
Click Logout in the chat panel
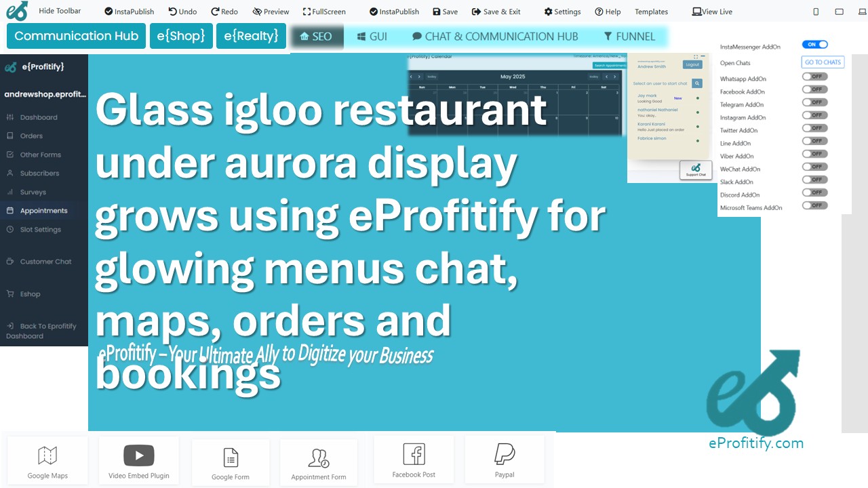pos(692,65)
